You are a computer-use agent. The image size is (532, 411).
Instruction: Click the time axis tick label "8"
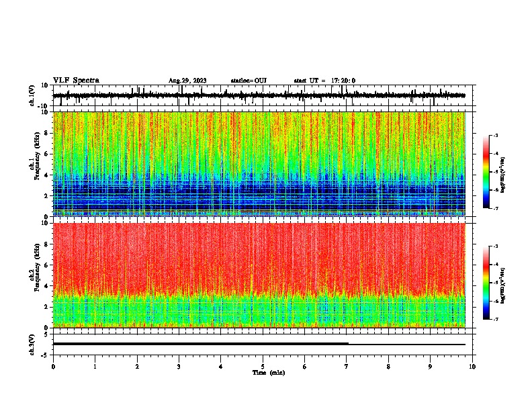click(x=388, y=367)
